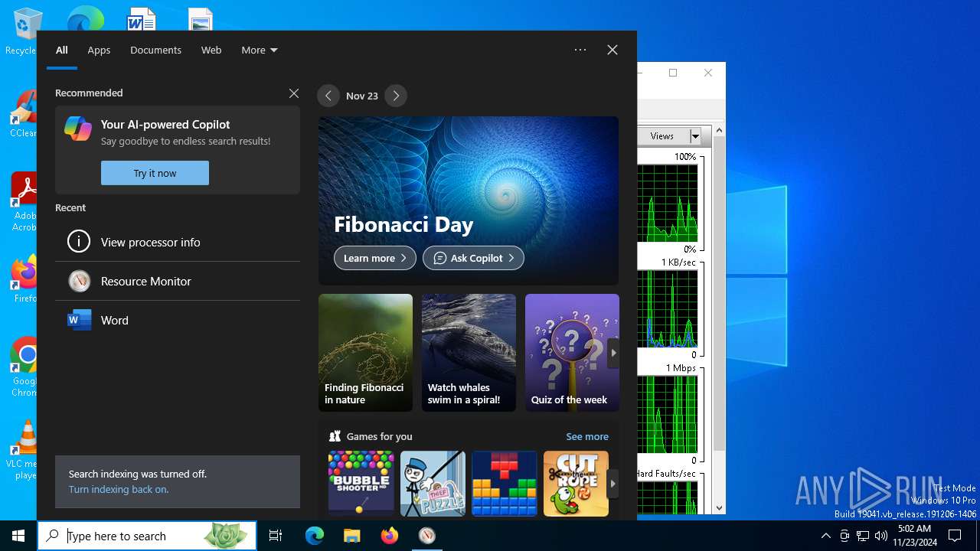Open Views dropdown in Resource Monitor
Image resolution: width=980 pixels, height=551 pixels.
pyautogui.click(x=696, y=136)
